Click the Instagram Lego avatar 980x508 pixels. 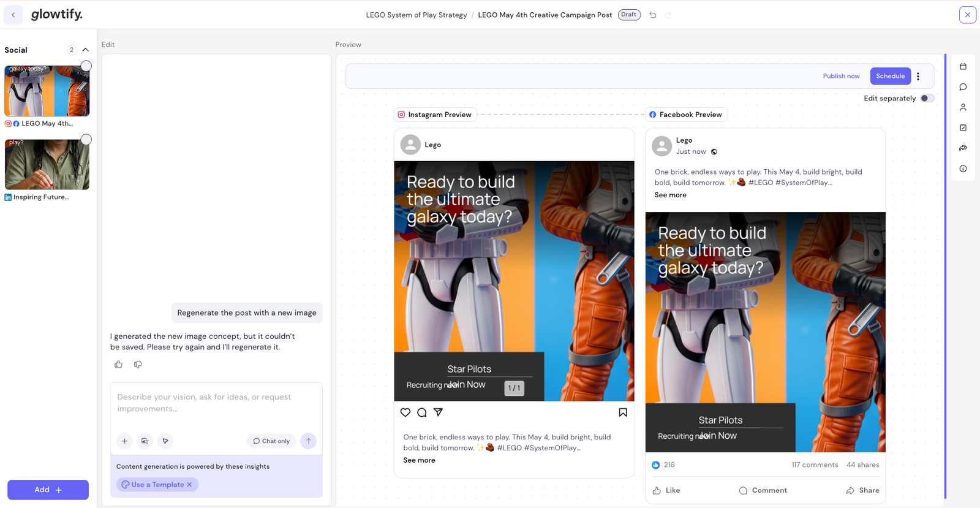[410, 145]
